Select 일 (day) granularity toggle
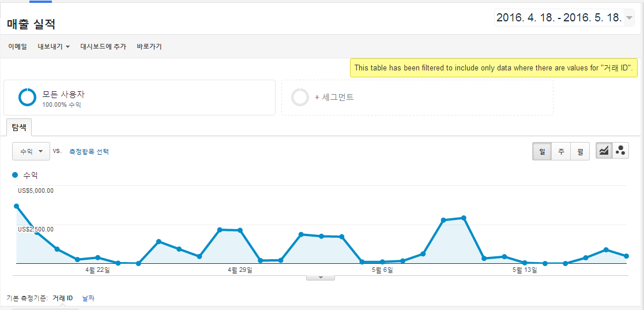Image resolution: width=644 pixels, height=310 pixels. [x=542, y=151]
